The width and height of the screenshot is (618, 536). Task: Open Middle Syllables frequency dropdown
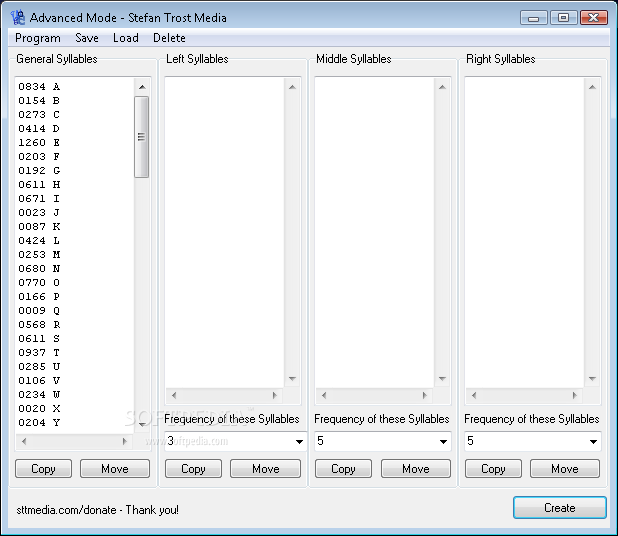[443, 441]
